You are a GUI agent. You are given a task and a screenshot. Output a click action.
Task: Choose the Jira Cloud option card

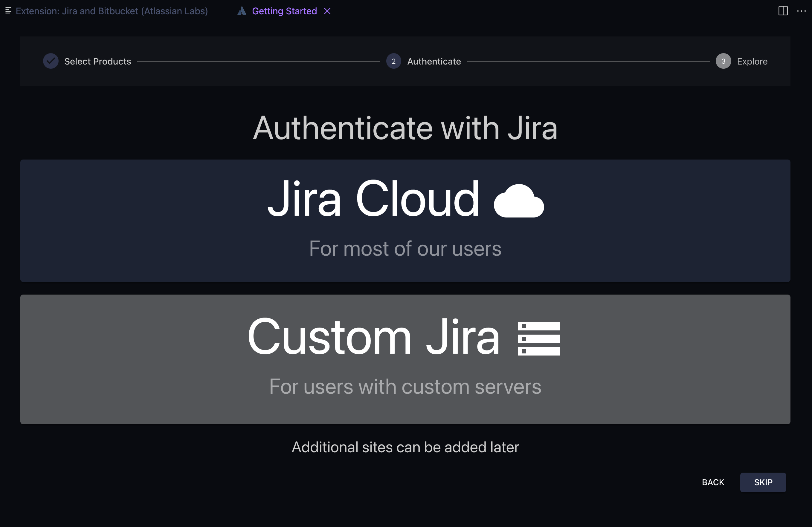(x=405, y=220)
